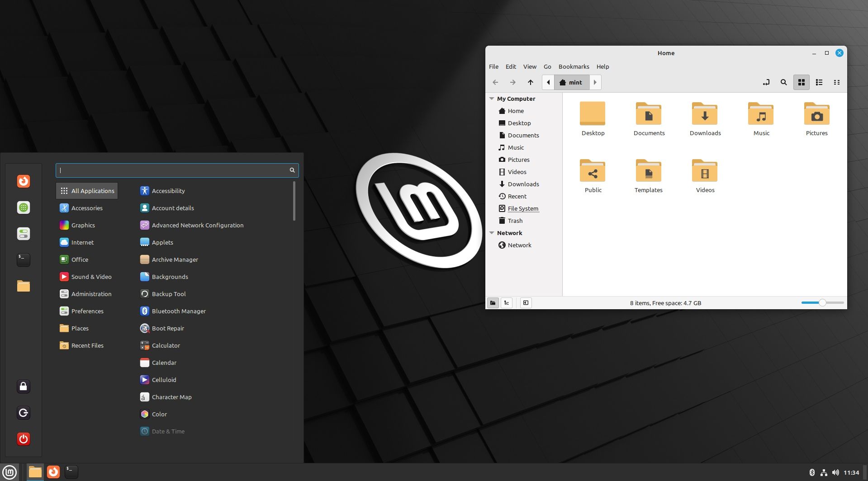Collapse the Network section
Screen dimensions: 868x481
(x=492, y=232)
